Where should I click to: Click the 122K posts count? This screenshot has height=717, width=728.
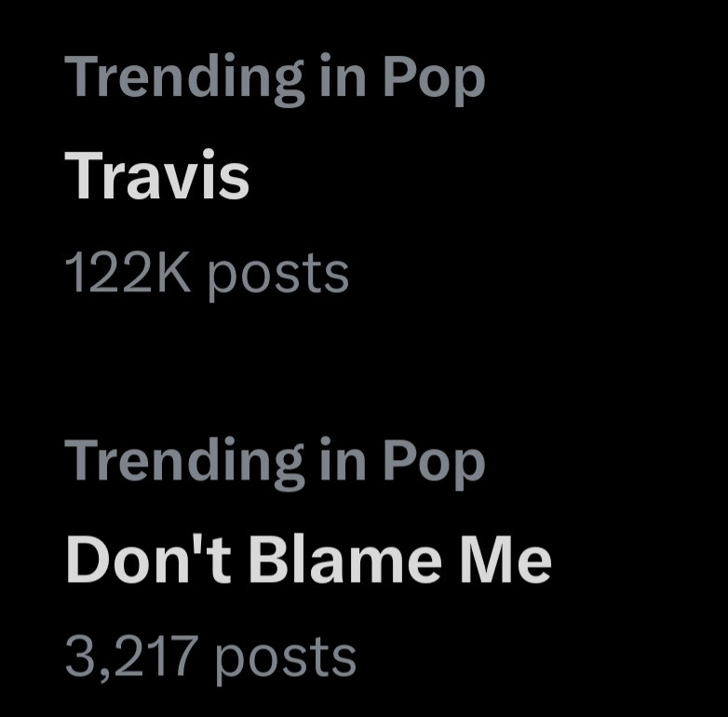click(207, 274)
